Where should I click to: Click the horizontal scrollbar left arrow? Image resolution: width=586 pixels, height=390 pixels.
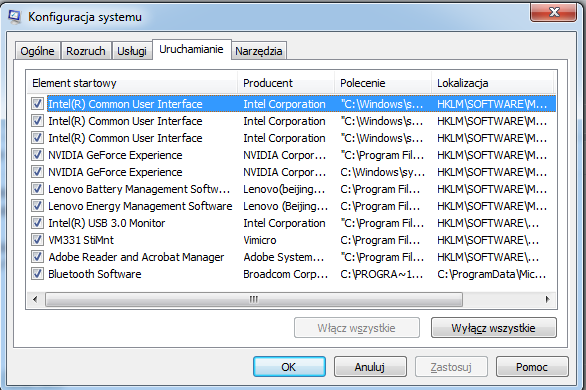[36, 299]
